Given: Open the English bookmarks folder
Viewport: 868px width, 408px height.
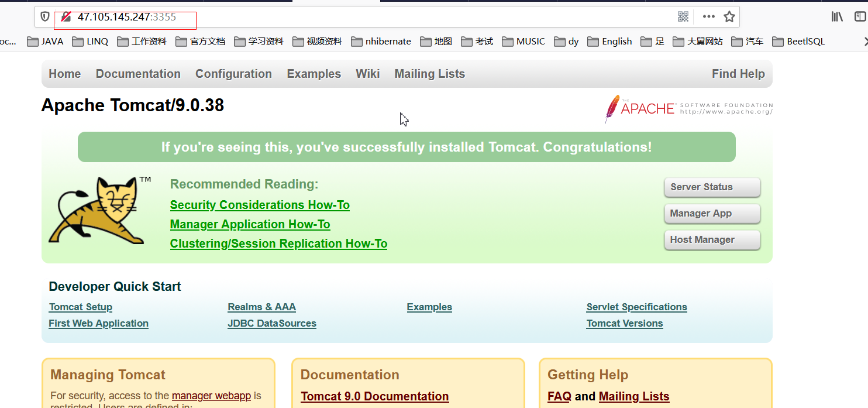Looking at the screenshot, I should [609, 42].
